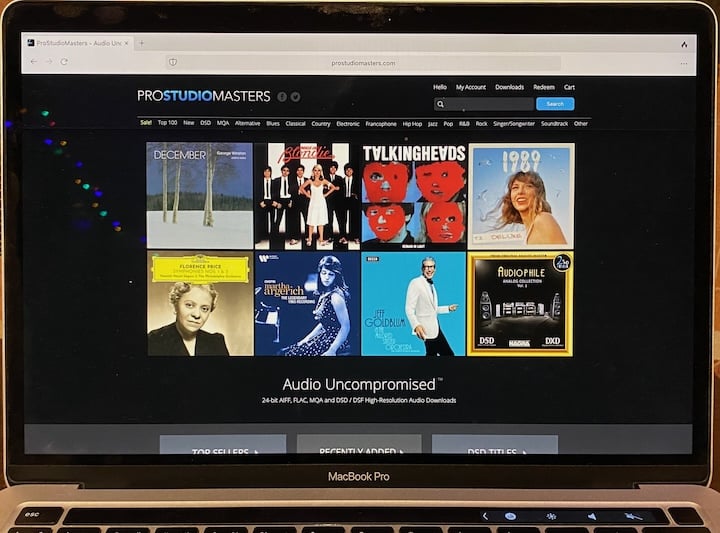Screen dimensions: 720x533
Task: Click the blue Search button
Action: click(555, 104)
